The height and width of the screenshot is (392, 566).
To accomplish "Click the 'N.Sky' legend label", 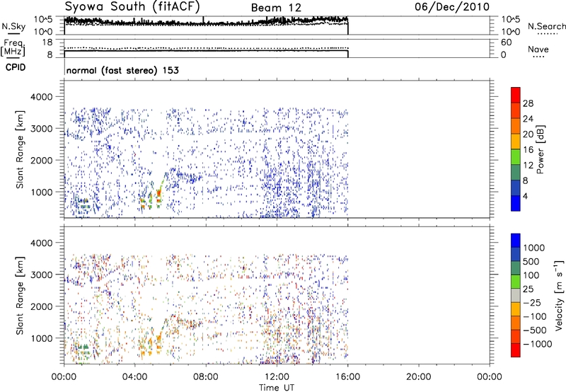I will point(13,26).
